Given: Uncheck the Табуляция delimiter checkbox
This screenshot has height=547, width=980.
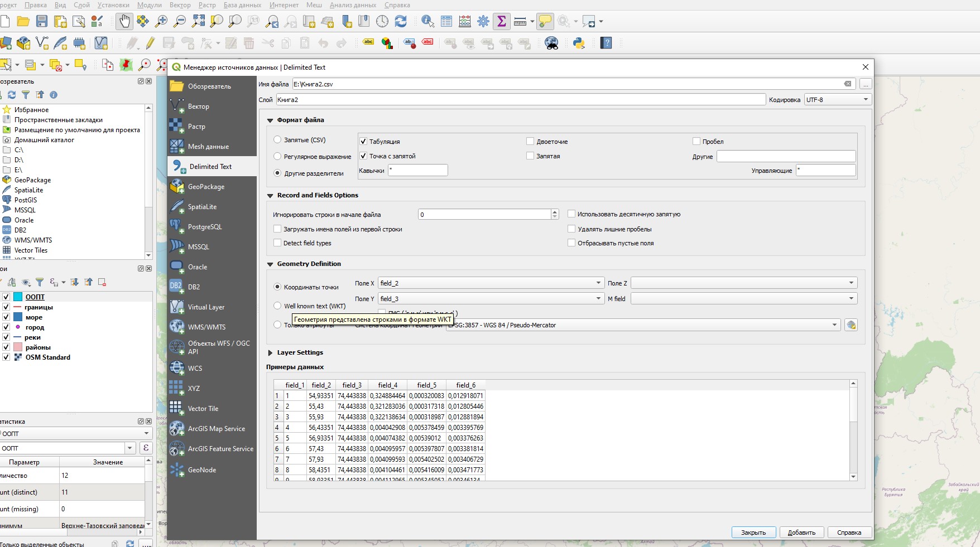Looking at the screenshot, I should tap(363, 142).
